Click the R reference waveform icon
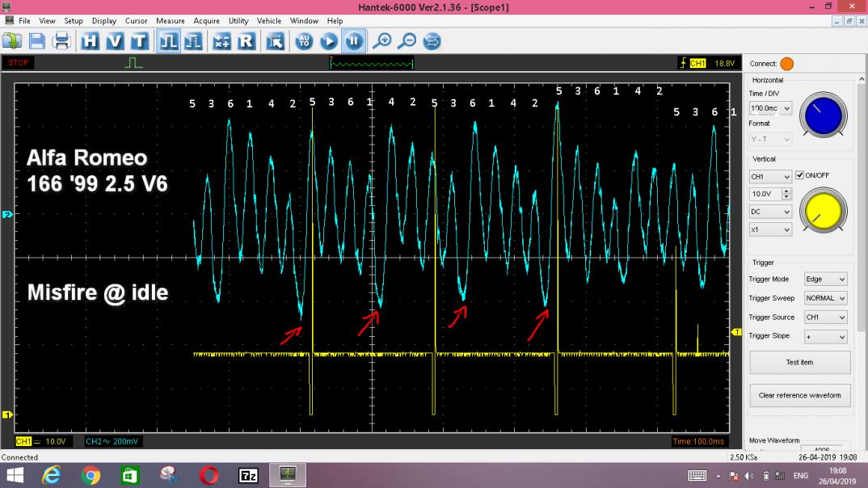868x488 pixels. pos(246,41)
